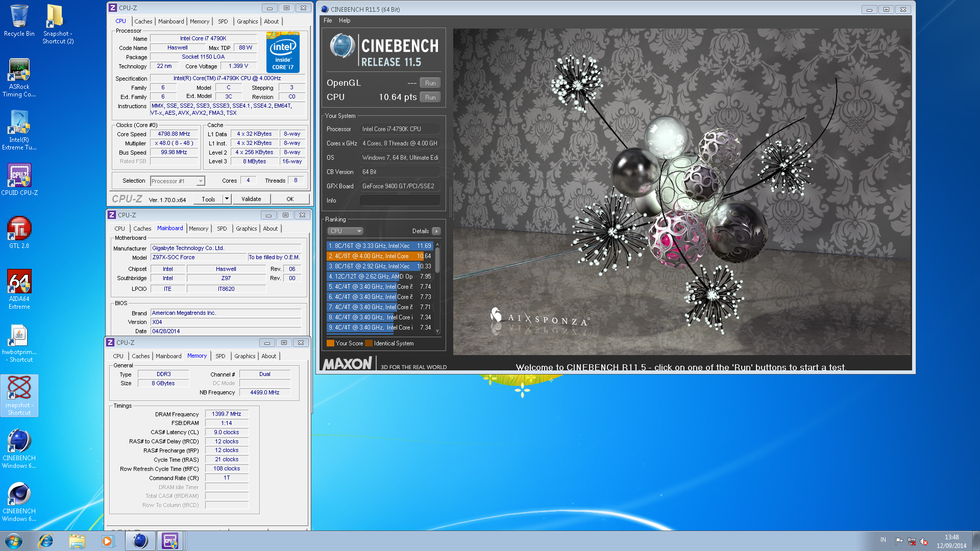
Task: Open the Snapshot - Shortcut (2) folder icon
Action: click(x=58, y=24)
